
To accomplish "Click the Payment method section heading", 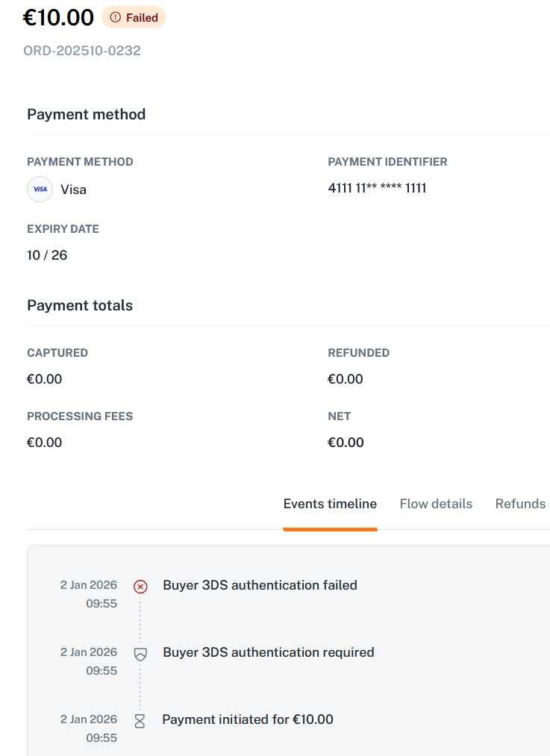I will pyautogui.click(x=87, y=114).
